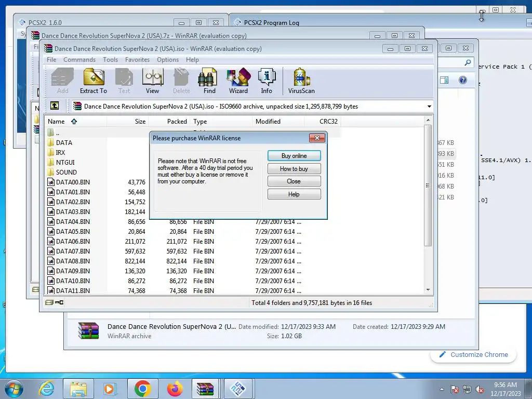Sort by the CRC32 column header
The height and width of the screenshot is (399, 532).
[x=322, y=122]
